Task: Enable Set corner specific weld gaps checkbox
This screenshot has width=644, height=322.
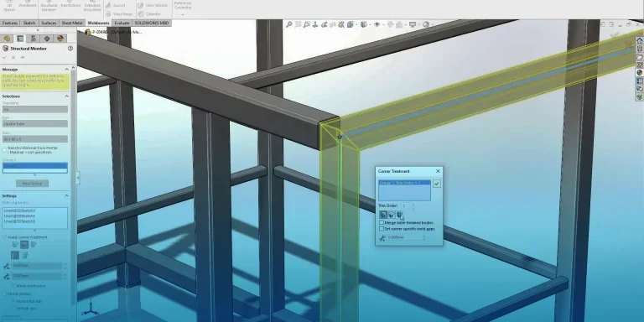Action: coord(382,229)
